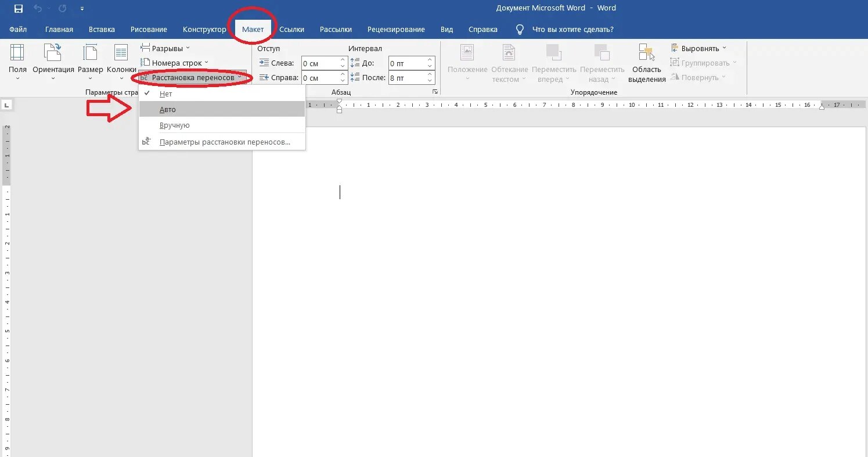Switch to the Рассылки tab
The height and width of the screenshot is (457, 868).
pos(336,29)
